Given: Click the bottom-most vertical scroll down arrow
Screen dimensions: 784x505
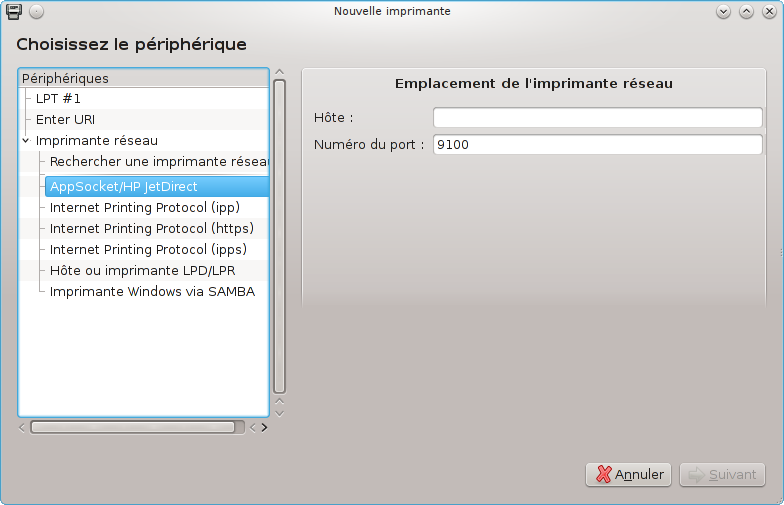Looking at the screenshot, I should click(x=280, y=414).
